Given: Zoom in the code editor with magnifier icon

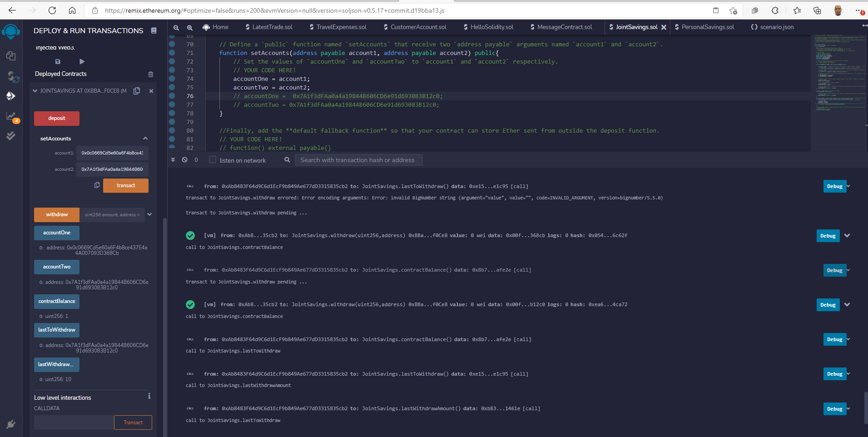Looking at the screenshot, I should [x=190, y=27].
